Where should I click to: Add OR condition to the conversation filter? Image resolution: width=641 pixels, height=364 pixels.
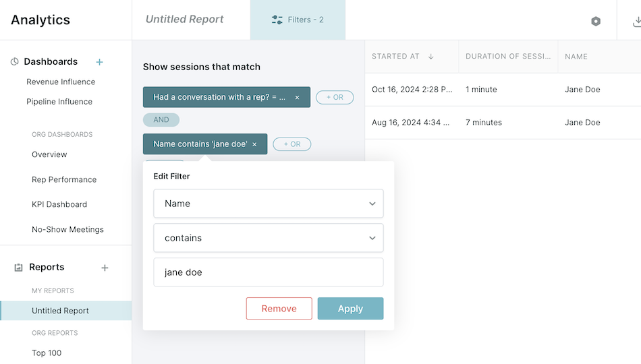[335, 97]
